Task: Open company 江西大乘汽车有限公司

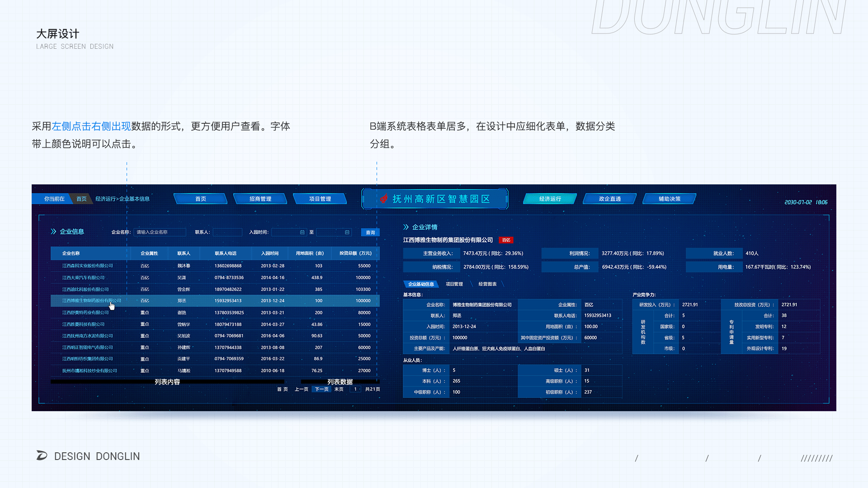Action: [83, 277]
